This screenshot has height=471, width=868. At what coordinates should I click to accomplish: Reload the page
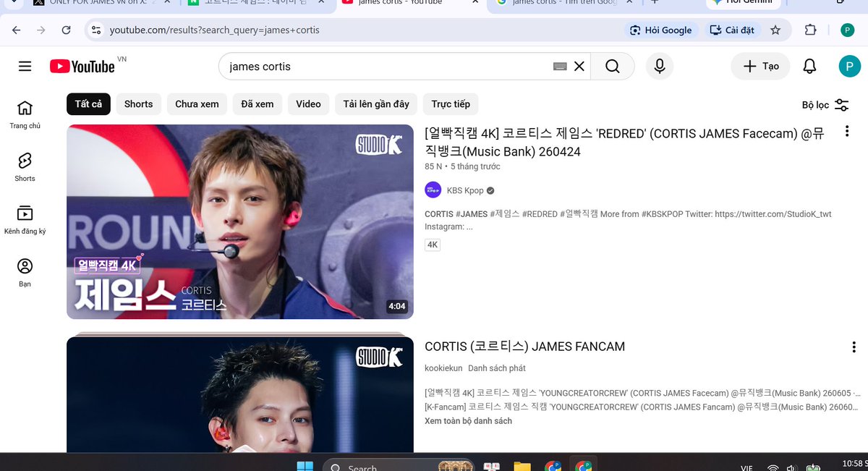[66, 30]
